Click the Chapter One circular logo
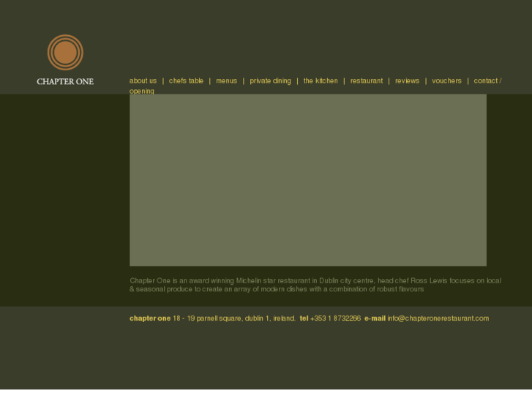 click(x=65, y=52)
